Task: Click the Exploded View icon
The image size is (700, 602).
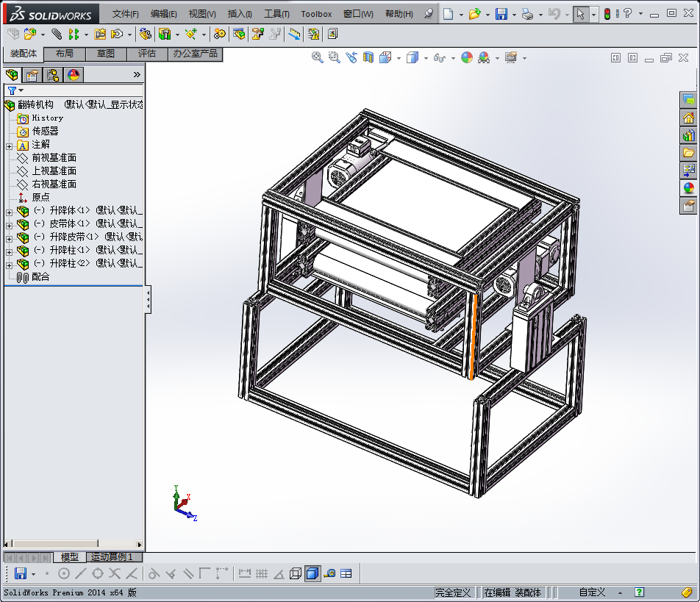Action: [258, 34]
